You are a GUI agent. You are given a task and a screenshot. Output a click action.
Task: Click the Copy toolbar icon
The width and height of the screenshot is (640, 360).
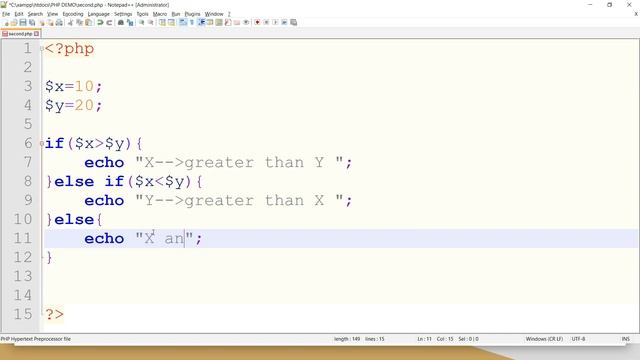[79, 22]
